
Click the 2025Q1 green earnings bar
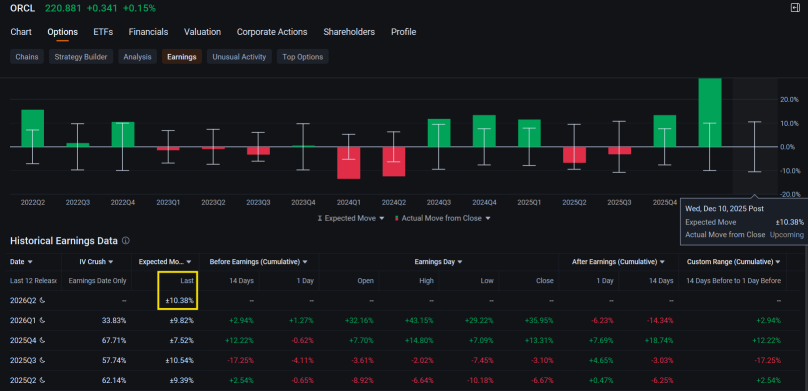click(529, 133)
